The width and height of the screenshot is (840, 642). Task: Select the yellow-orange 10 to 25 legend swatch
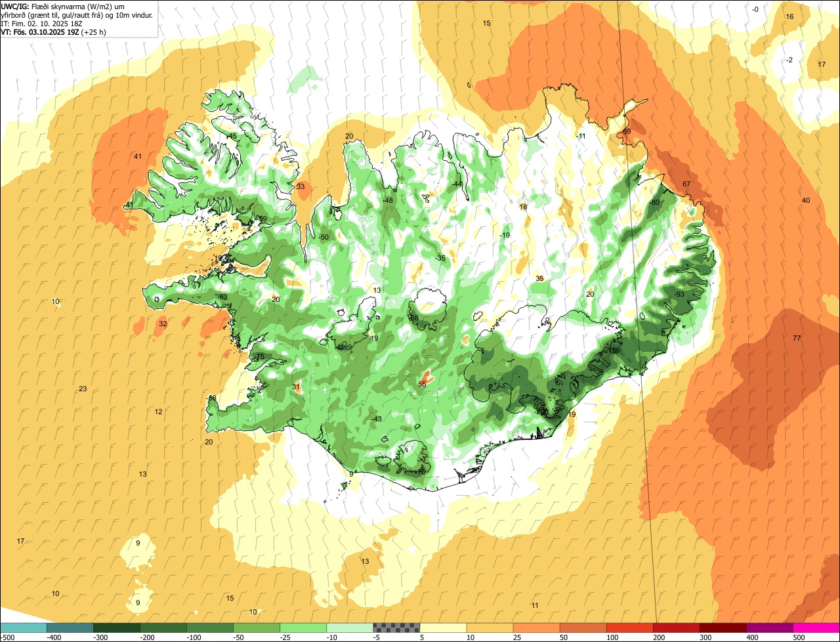(490, 628)
